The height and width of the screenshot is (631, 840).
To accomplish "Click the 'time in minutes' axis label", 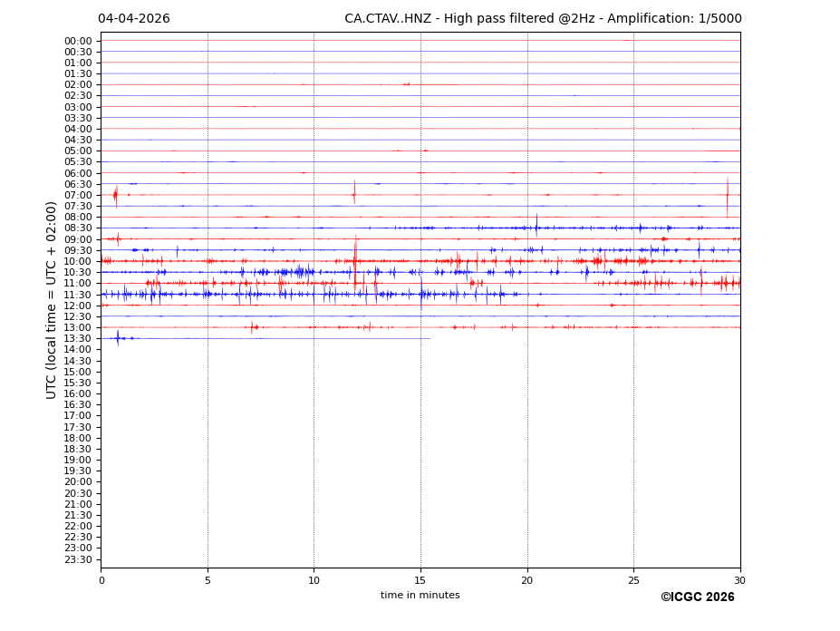I will [420, 596].
